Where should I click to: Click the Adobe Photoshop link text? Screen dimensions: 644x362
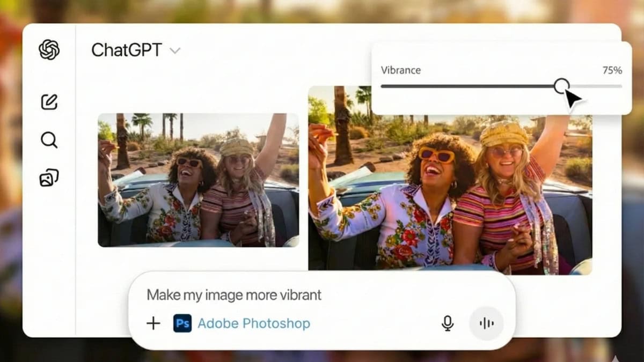(x=254, y=323)
